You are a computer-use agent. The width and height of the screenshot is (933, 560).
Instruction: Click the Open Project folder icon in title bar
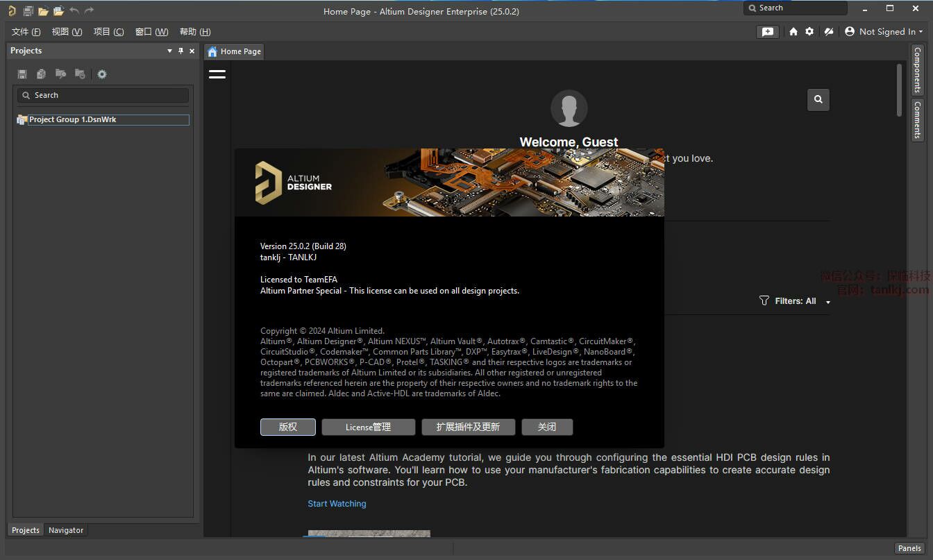[x=58, y=11]
